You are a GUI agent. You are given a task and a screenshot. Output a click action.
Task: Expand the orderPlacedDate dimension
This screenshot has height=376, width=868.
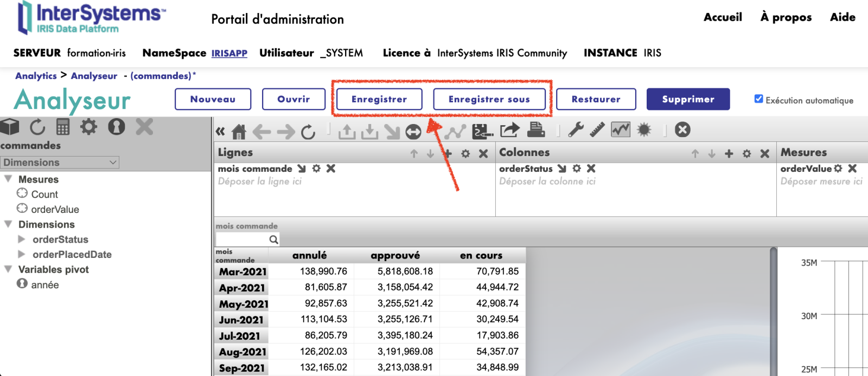click(x=22, y=254)
